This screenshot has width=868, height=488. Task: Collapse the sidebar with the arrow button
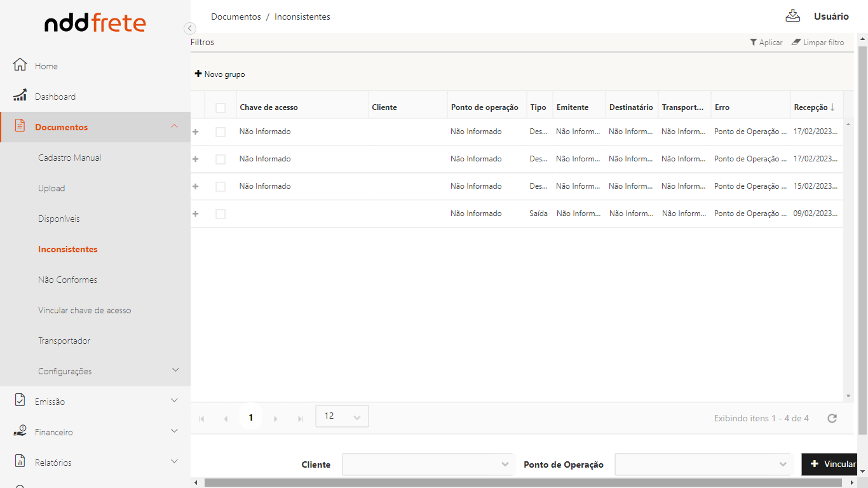pos(189,28)
